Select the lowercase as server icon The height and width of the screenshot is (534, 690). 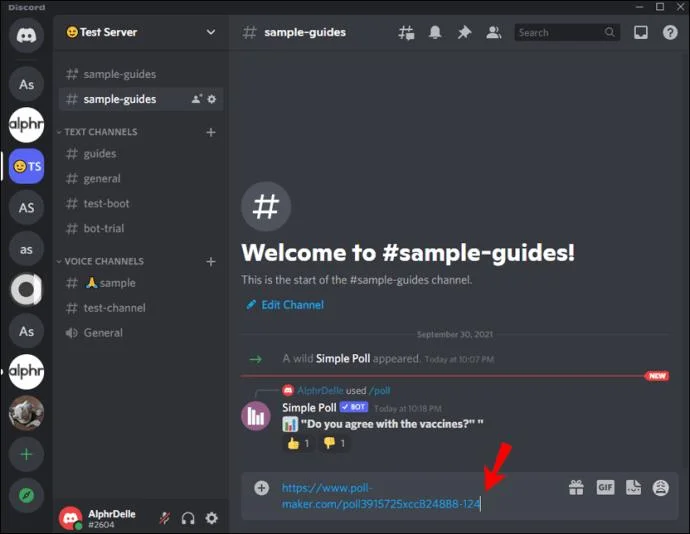point(26,249)
